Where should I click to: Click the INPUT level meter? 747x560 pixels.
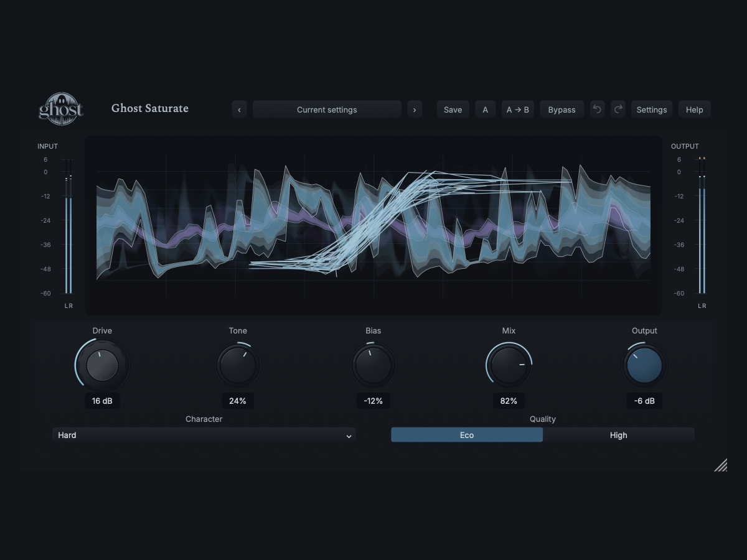coord(68,226)
